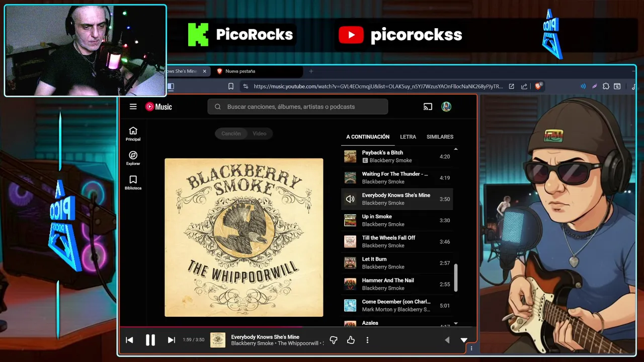Dislike Everybody Knows She's Mine

(x=333, y=340)
